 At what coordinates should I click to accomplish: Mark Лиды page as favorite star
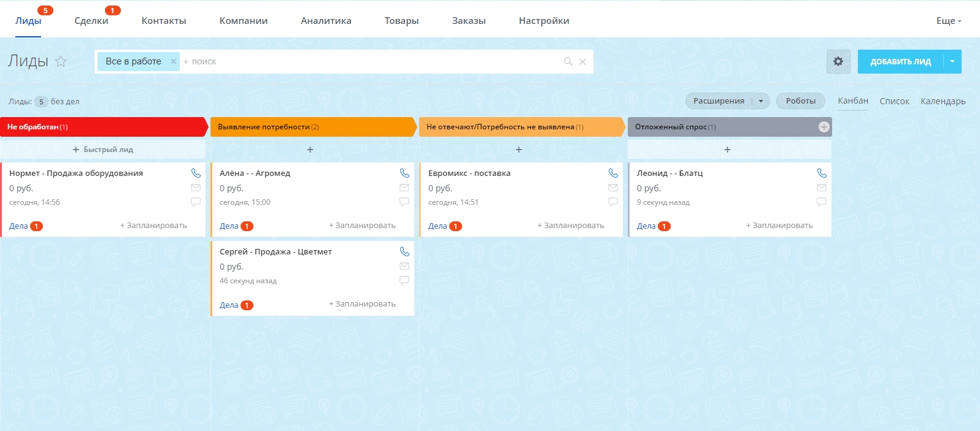[x=61, y=61]
